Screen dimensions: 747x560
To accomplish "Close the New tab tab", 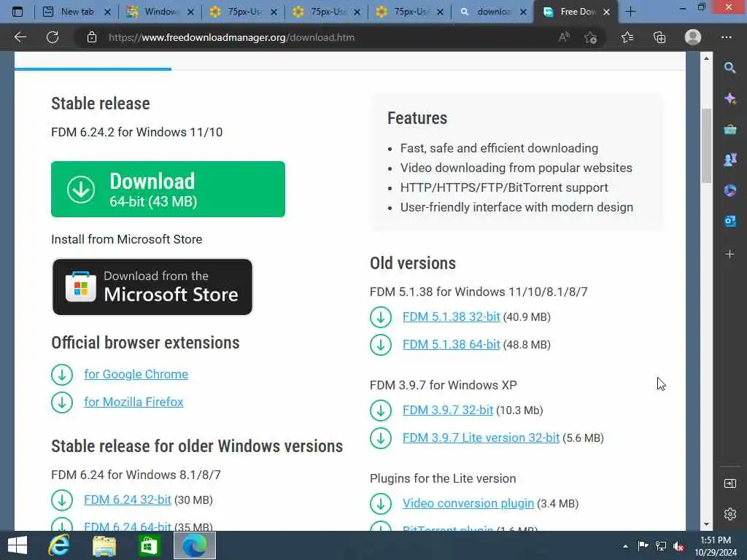I will pos(107,12).
